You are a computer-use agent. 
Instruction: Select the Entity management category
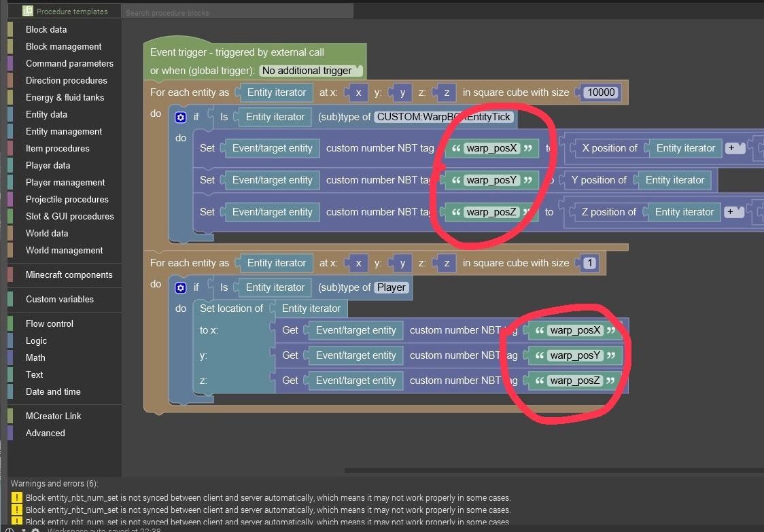(x=64, y=131)
